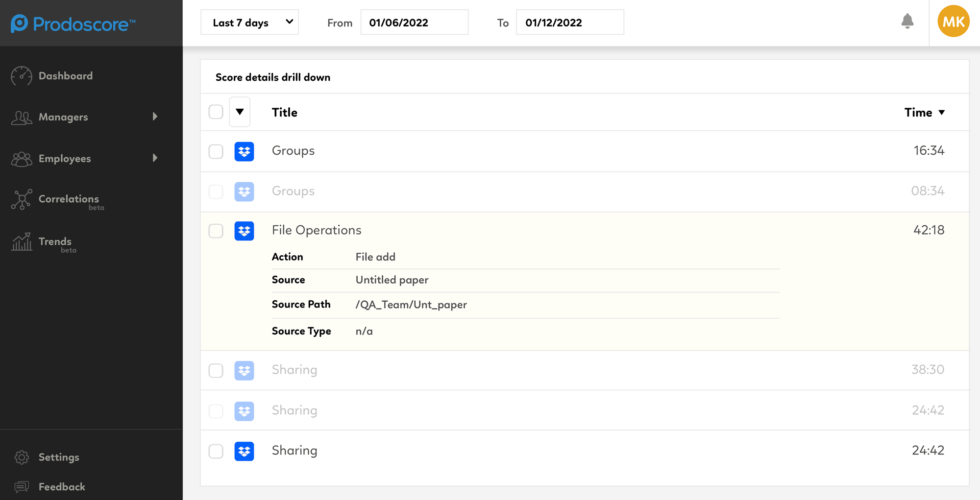Click Dropbox icon on Groups 08:34 row
This screenshot has width=980, height=500.
pyautogui.click(x=244, y=191)
